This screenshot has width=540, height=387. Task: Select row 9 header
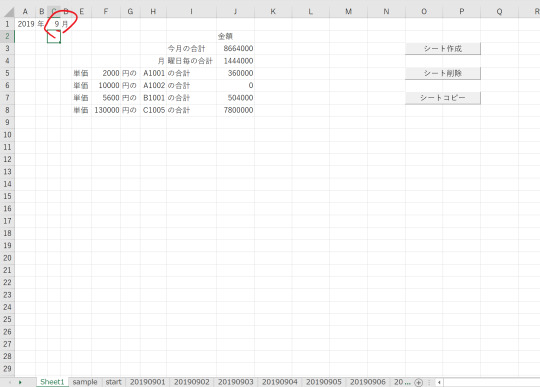pos(7,122)
